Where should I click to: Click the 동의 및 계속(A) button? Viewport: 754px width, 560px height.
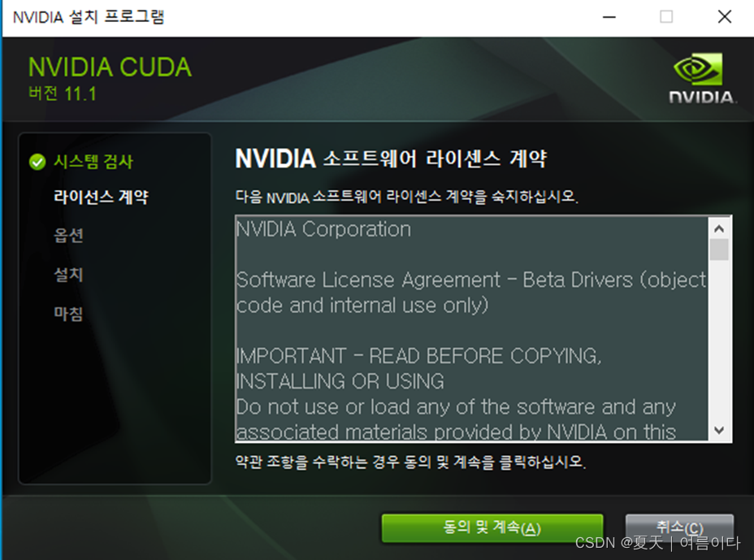click(x=492, y=527)
